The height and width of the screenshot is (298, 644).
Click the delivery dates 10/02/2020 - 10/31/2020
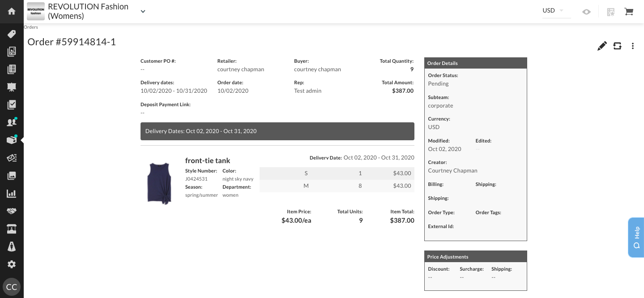point(174,91)
